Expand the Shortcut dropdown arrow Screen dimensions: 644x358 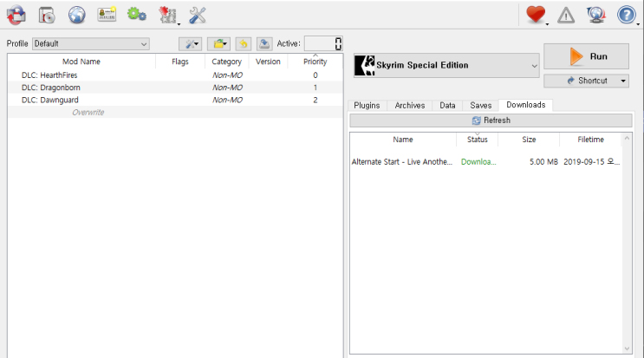click(x=623, y=81)
